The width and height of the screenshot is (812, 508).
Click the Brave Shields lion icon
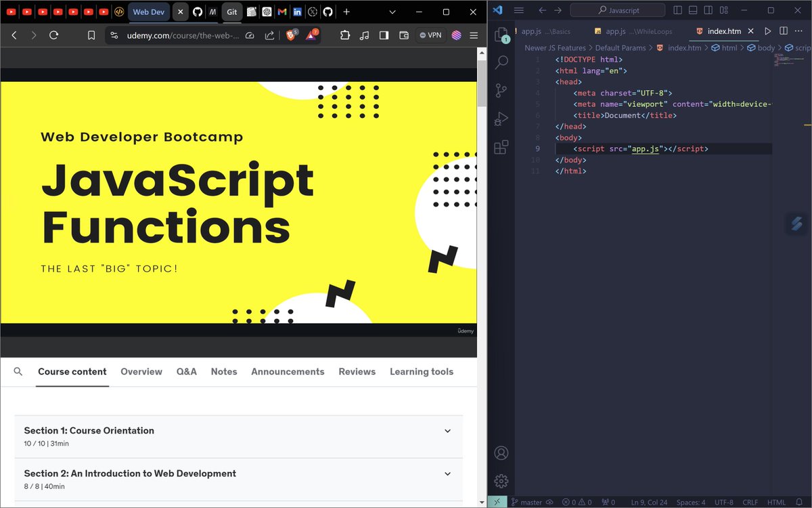(x=292, y=35)
